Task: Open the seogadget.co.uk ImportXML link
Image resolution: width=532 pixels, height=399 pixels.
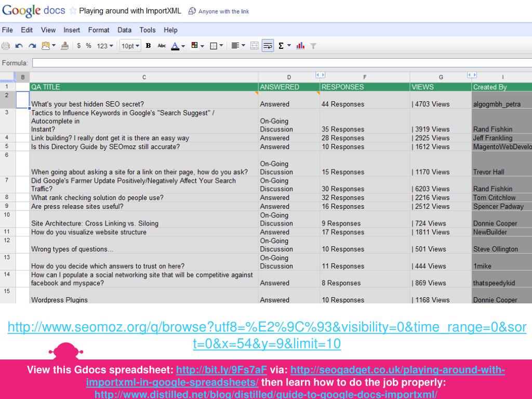Action: click(296, 376)
